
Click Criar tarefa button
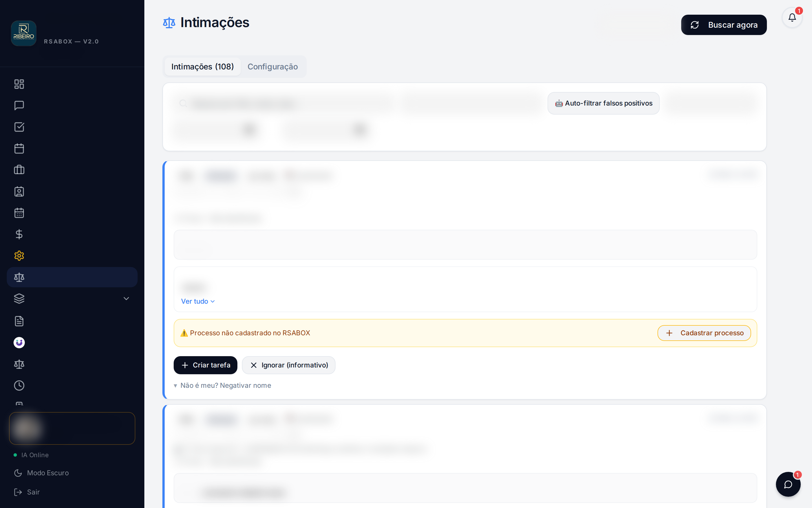(x=205, y=365)
